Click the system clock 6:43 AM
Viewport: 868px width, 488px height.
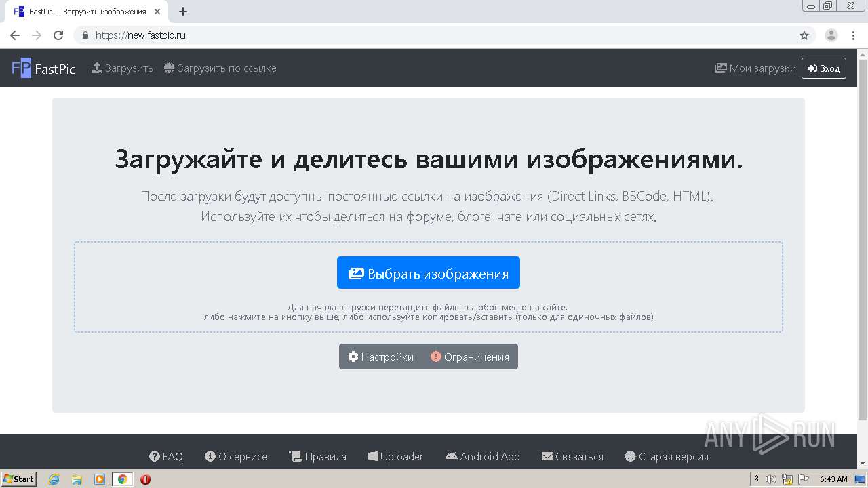click(x=833, y=479)
